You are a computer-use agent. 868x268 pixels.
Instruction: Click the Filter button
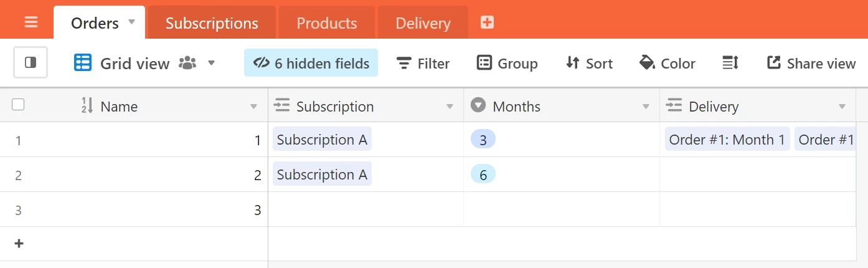click(423, 63)
